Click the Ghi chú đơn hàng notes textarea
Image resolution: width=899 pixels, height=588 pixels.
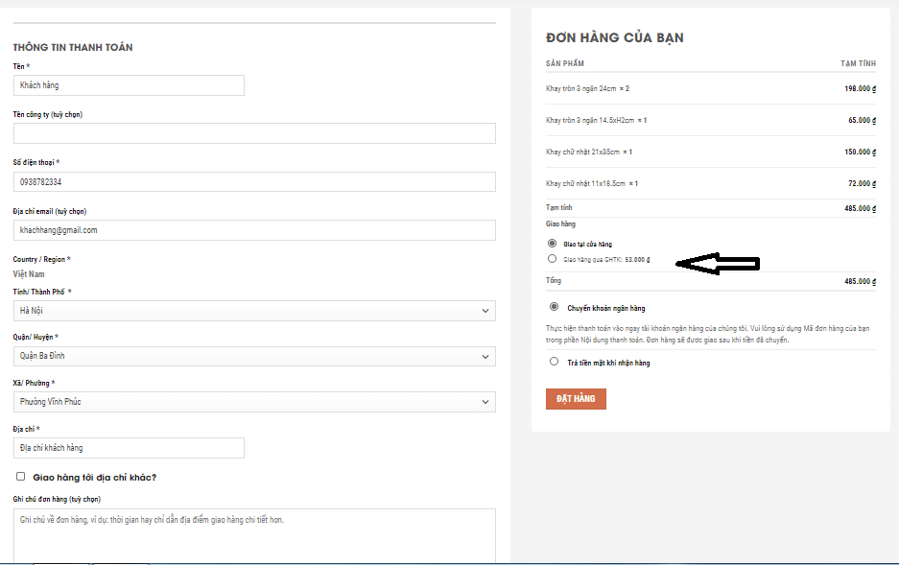[x=254, y=535]
